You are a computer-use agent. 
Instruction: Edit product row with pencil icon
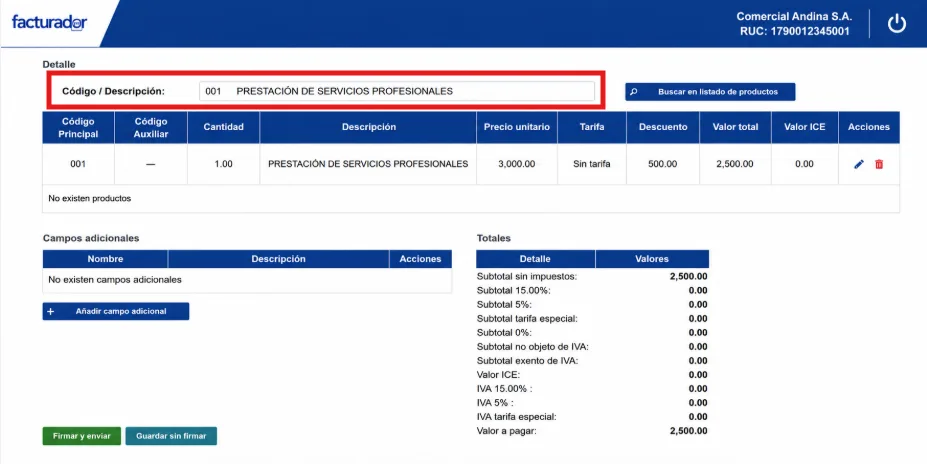point(859,164)
